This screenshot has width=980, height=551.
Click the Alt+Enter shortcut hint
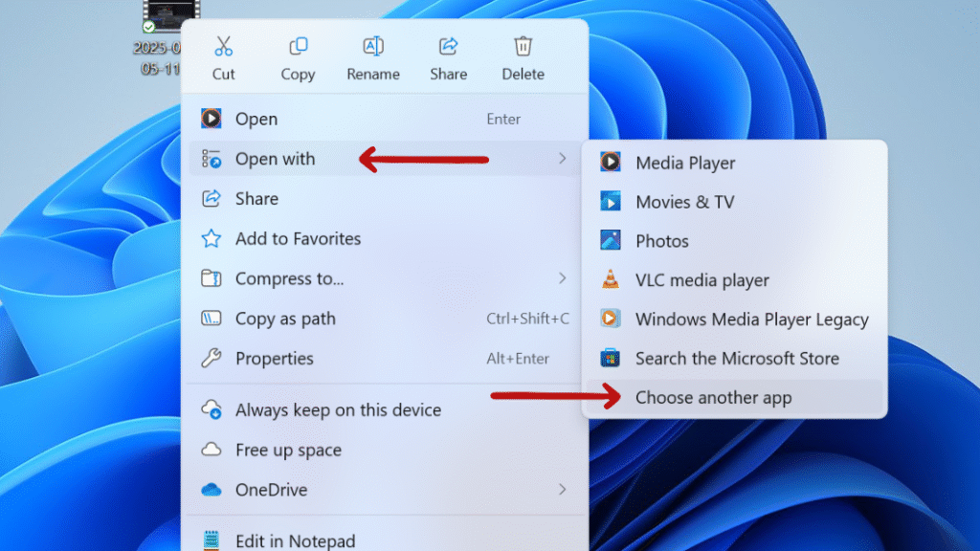(x=518, y=359)
